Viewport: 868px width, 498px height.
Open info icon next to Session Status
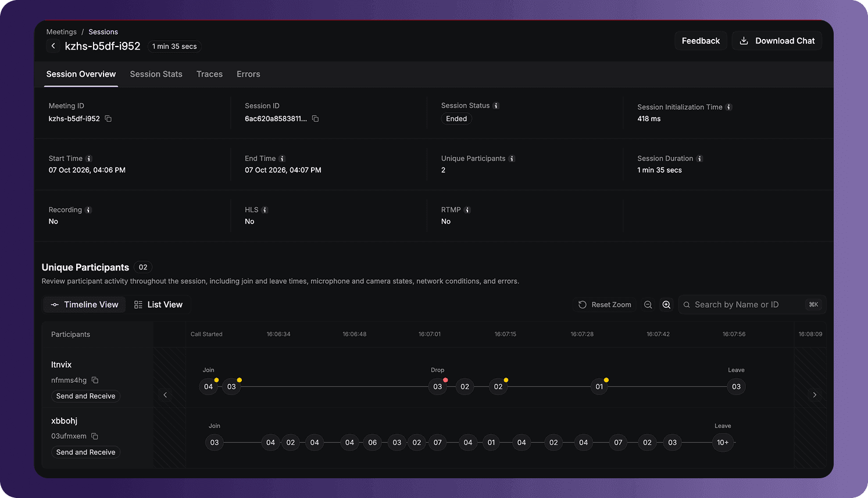pyautogui.click(x=496, y=106)
